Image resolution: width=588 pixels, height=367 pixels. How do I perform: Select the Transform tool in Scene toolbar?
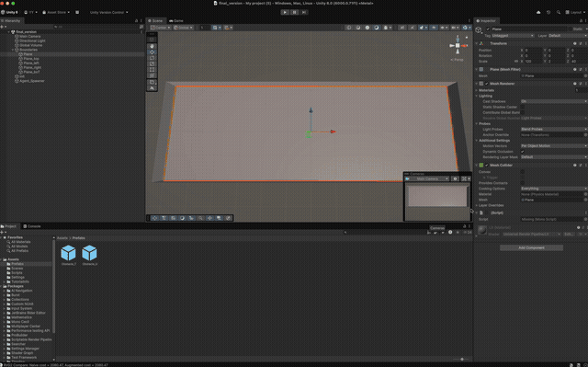[152, 75]
